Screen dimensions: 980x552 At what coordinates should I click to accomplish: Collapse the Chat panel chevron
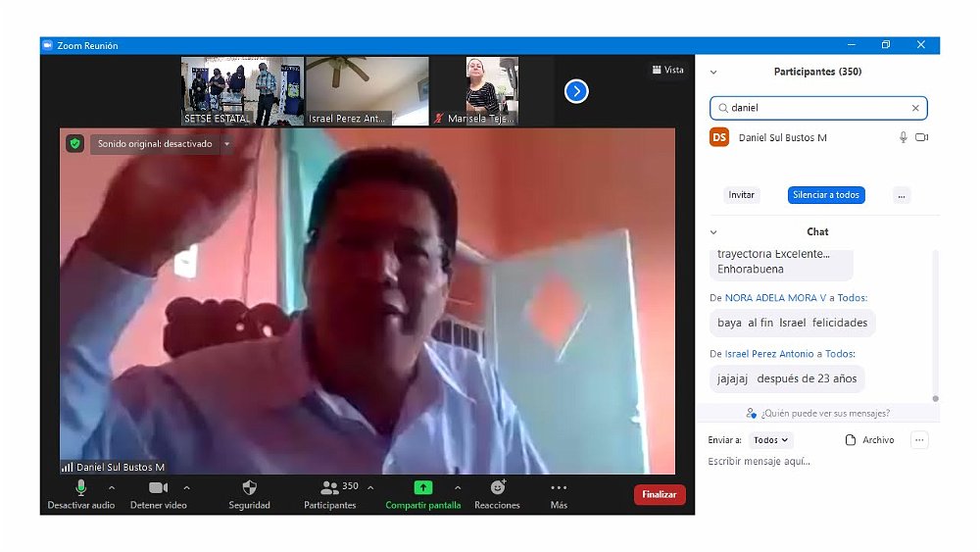tap(713, 232)
